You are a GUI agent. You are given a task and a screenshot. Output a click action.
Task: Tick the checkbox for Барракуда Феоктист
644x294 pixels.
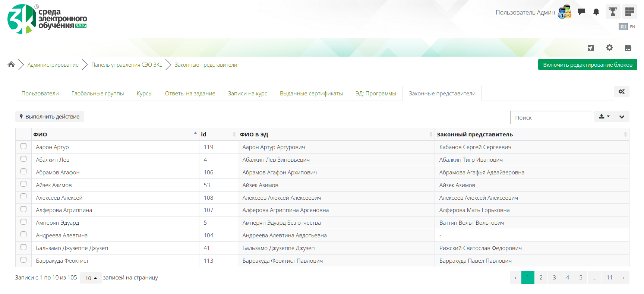23,260
